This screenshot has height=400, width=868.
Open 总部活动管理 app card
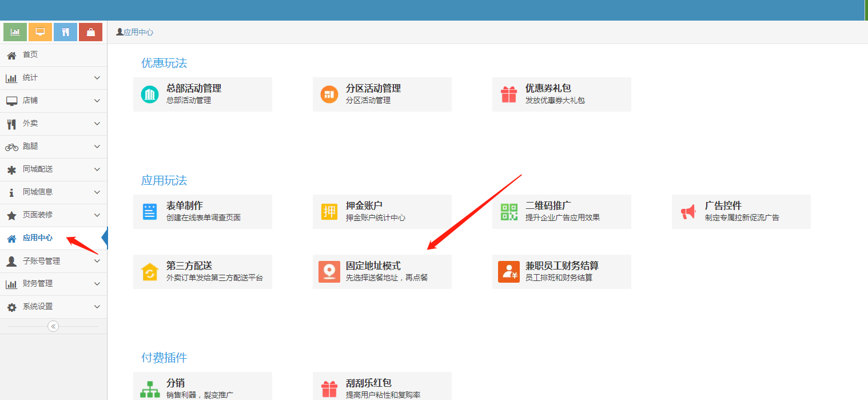coord(202,94)
